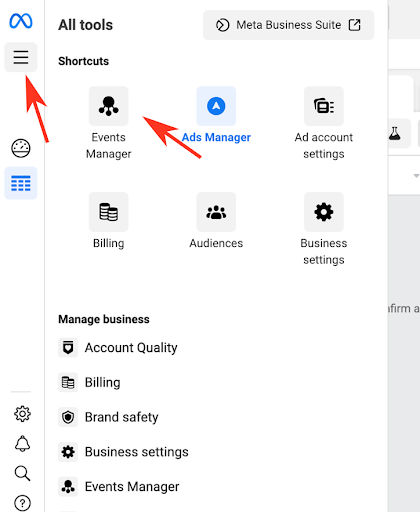Click the Events Manager list icon
This screenshot has width=420, height=512.
click(68, 487)
